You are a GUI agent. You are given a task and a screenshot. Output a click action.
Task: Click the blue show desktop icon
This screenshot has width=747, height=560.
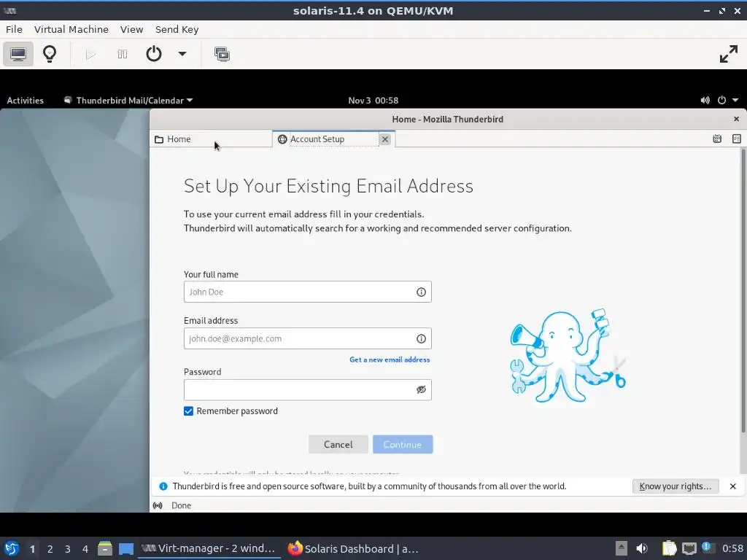(x=126, y=549)
